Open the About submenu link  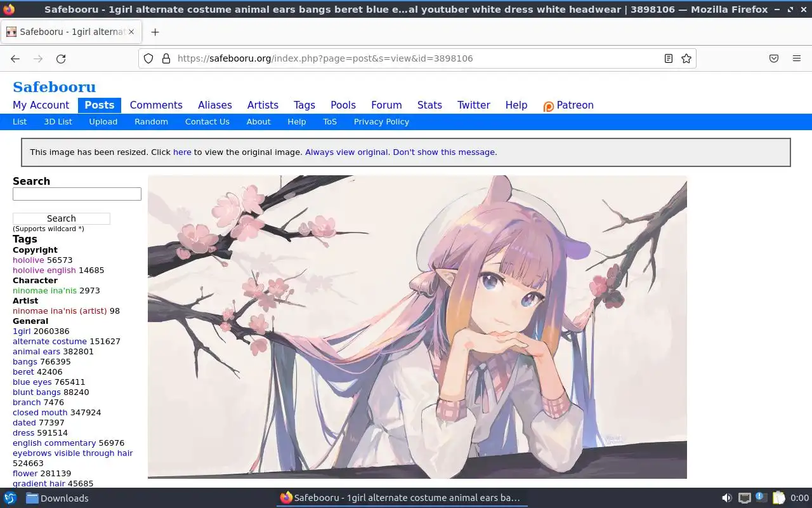(259, 122)
